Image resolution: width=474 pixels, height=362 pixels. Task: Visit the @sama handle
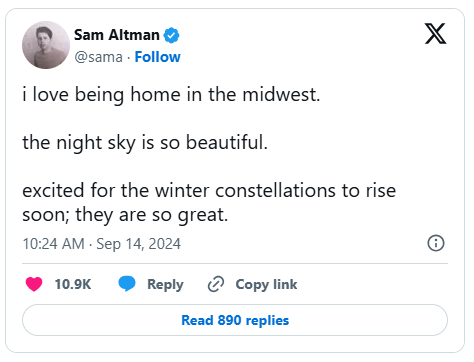(x=99, y=57)
